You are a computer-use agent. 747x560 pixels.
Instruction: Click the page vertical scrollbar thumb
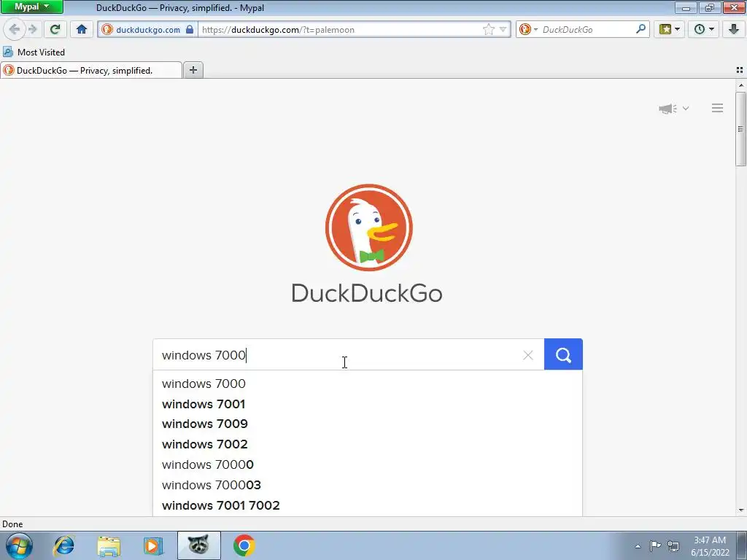point(740,129)
